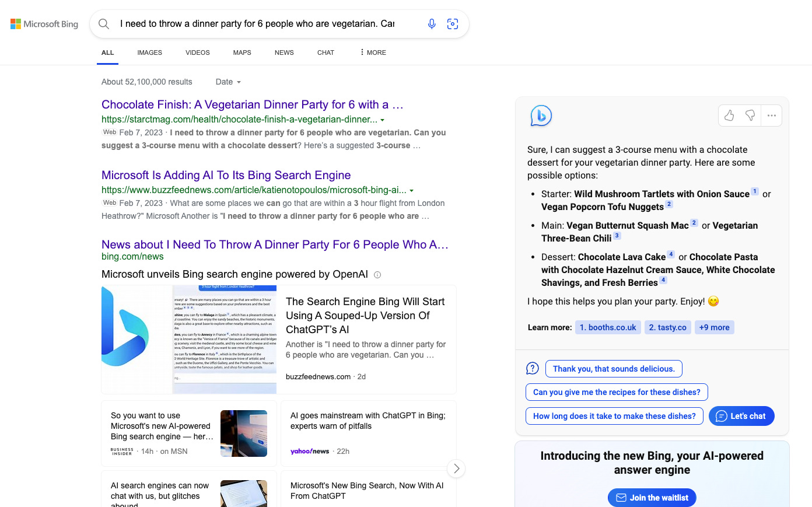The height and width of the screenshot is (507, 812).
Task: Click citation 2 after Butternut Squash Mac
Action: tap(694, 223)
